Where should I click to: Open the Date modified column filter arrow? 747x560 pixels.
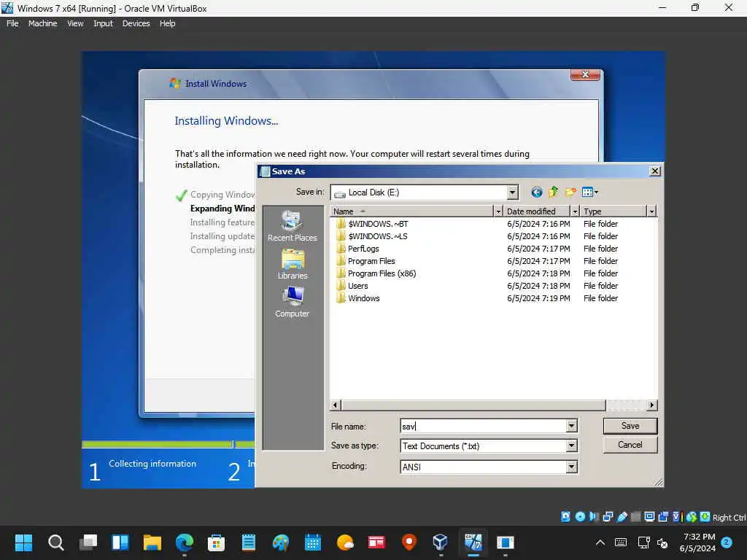click(x=575, y=211)
